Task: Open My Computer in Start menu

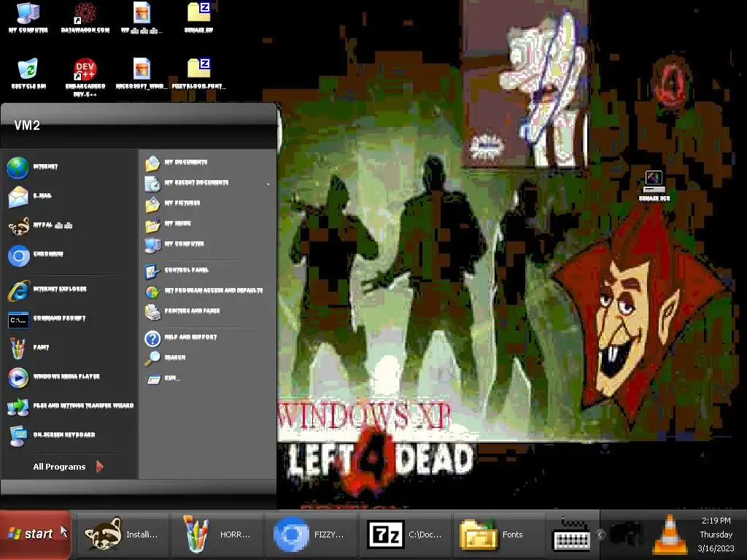Action: click(207, 244)
